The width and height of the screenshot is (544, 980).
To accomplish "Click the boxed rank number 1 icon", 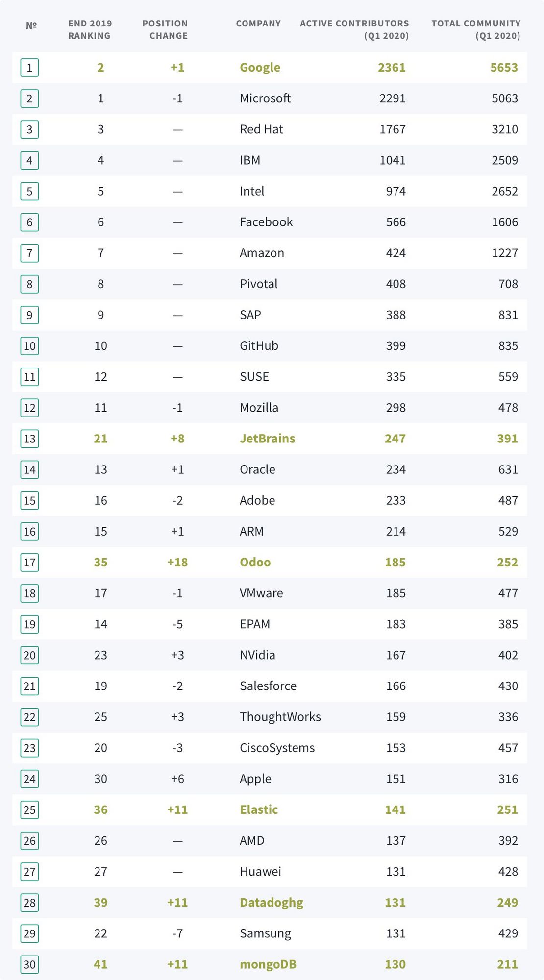I will (x=29, y=68).
